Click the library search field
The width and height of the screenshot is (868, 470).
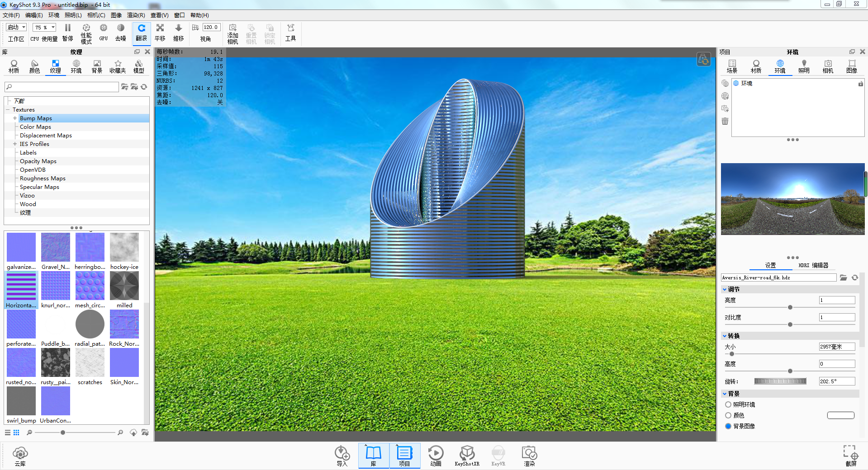[x=62, y=87]
